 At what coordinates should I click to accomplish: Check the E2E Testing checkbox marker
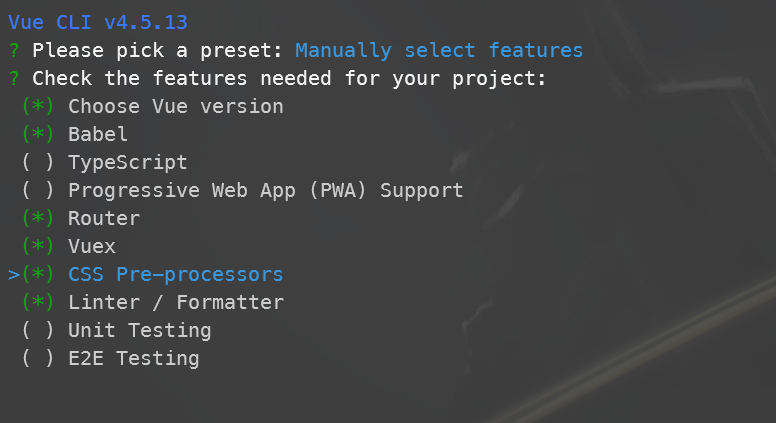pyautogui.click(x=38, y=358)
